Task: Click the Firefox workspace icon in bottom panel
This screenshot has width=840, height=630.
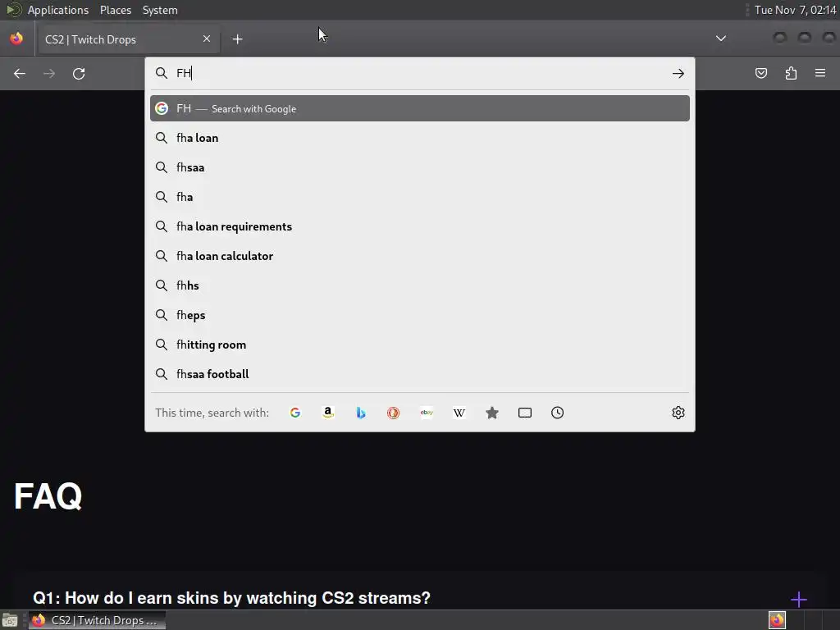Action: pyautogui.click(x=777, y=620)
